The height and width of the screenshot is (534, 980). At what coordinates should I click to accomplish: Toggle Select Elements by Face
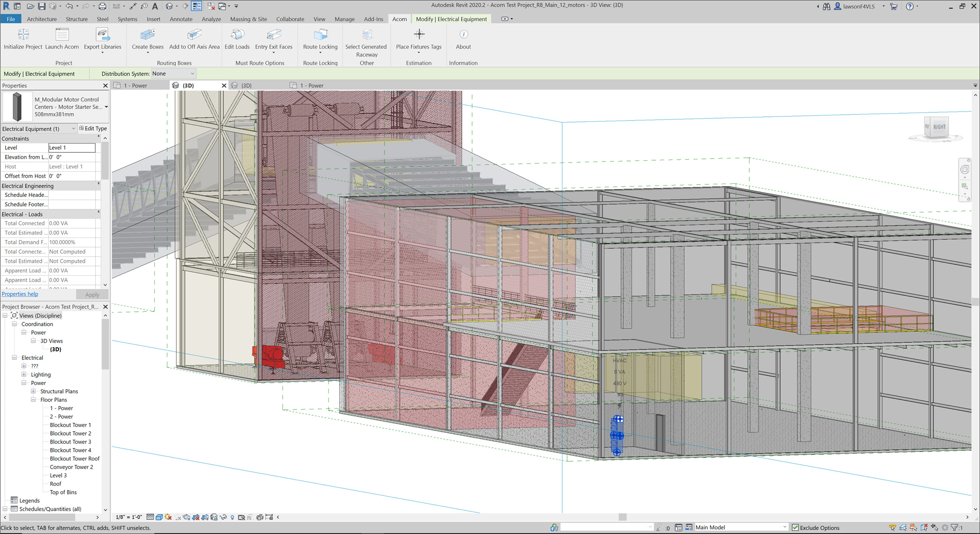924,527
